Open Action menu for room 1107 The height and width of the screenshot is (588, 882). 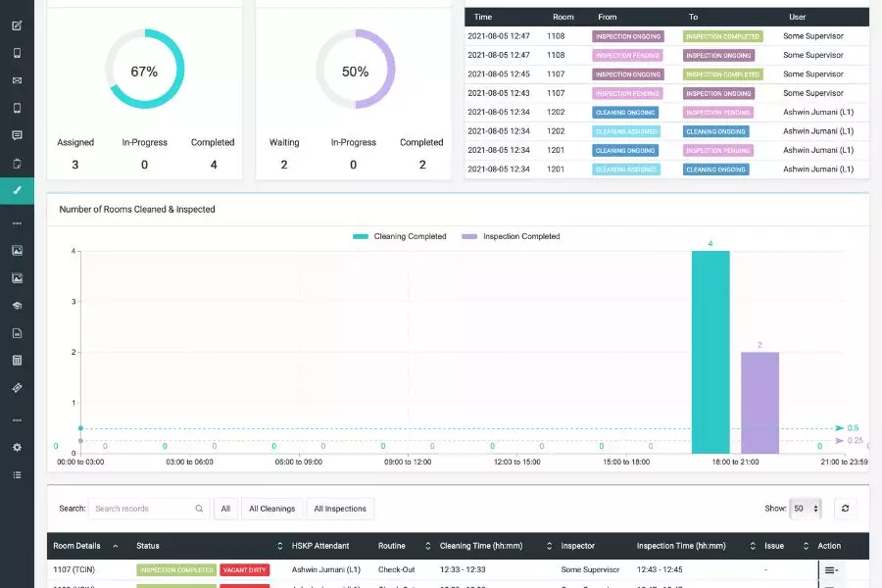click(830, 569)
